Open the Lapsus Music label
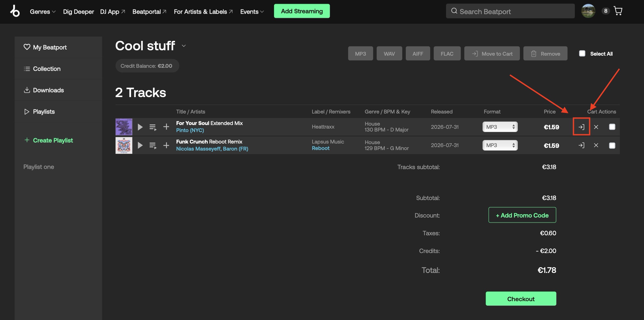The image size is (644, 320). coord(328,142)
